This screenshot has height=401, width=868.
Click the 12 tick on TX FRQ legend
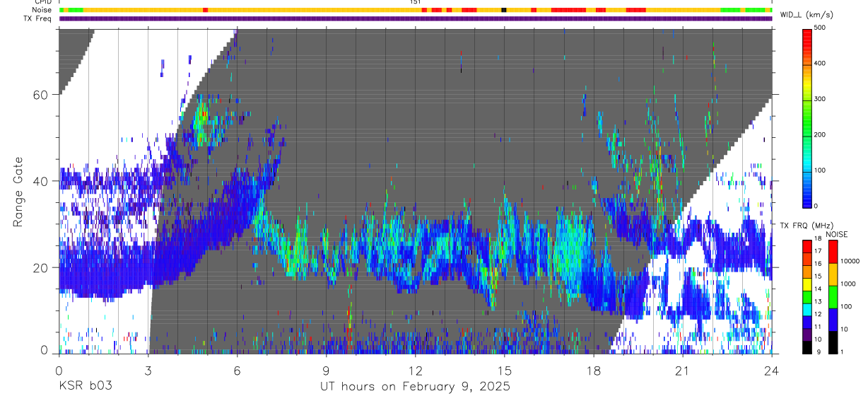coord(817,315)
